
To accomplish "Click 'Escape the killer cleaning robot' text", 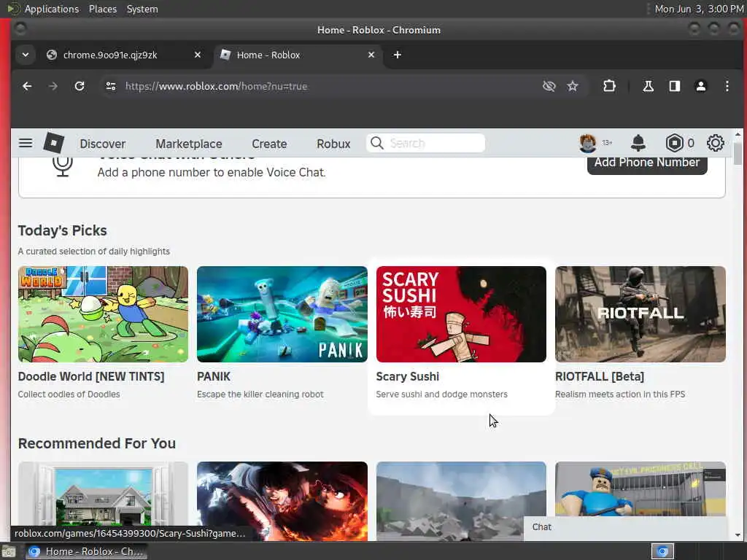I will click(260, 394).
